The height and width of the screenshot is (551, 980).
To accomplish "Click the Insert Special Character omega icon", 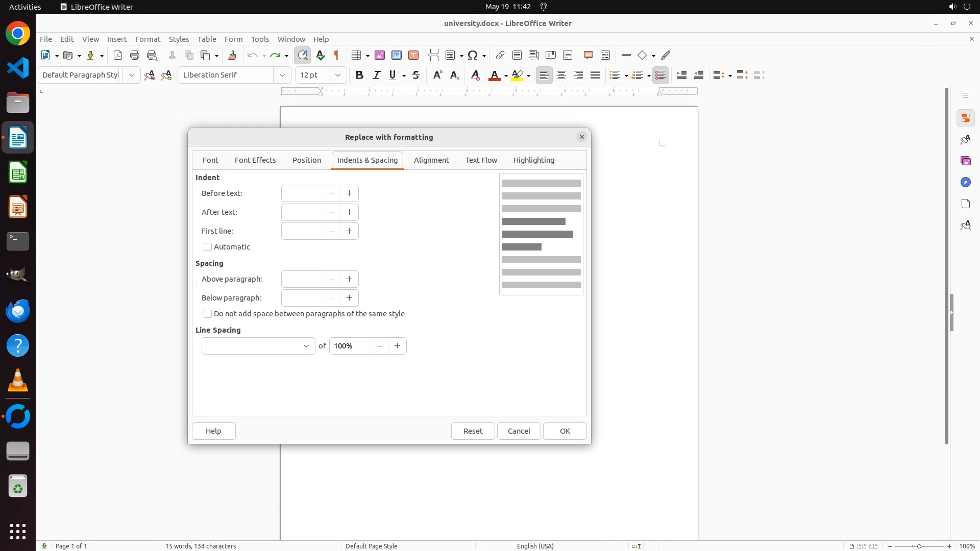I will pyautogui.click(x=473, y=55).
